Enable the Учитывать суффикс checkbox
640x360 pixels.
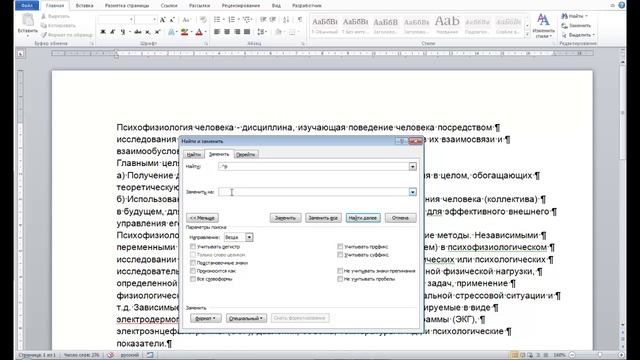340,255
